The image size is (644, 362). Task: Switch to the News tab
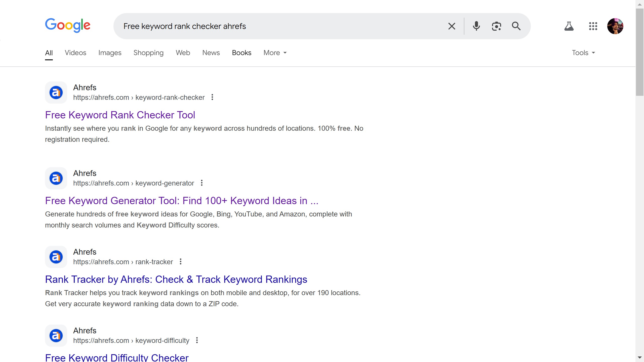coord(211,53)
